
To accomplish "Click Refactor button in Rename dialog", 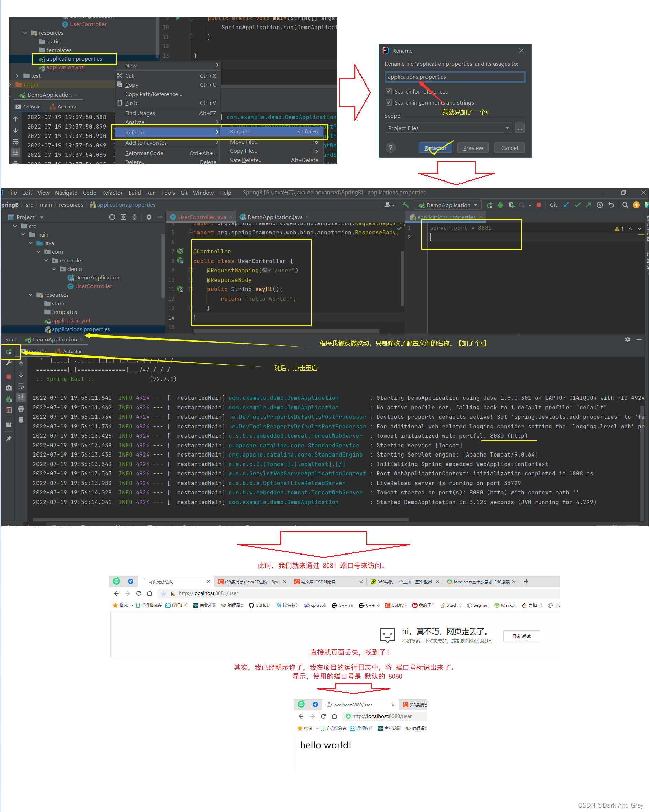I will [435, 148].
